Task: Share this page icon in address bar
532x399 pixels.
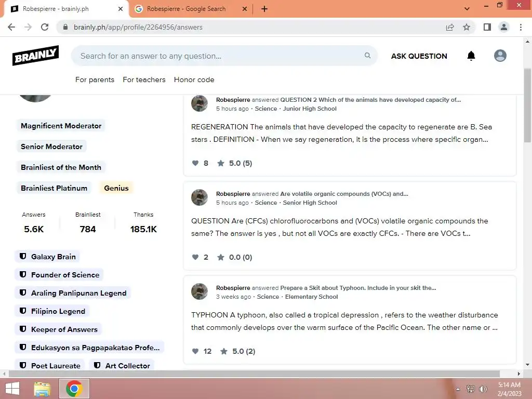Action: pos(450,27)
